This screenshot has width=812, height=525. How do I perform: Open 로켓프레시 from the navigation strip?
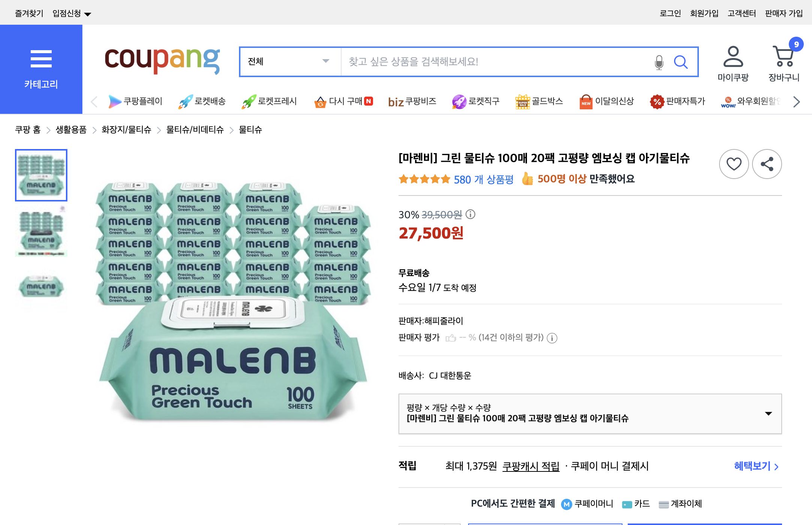(249, 101)
